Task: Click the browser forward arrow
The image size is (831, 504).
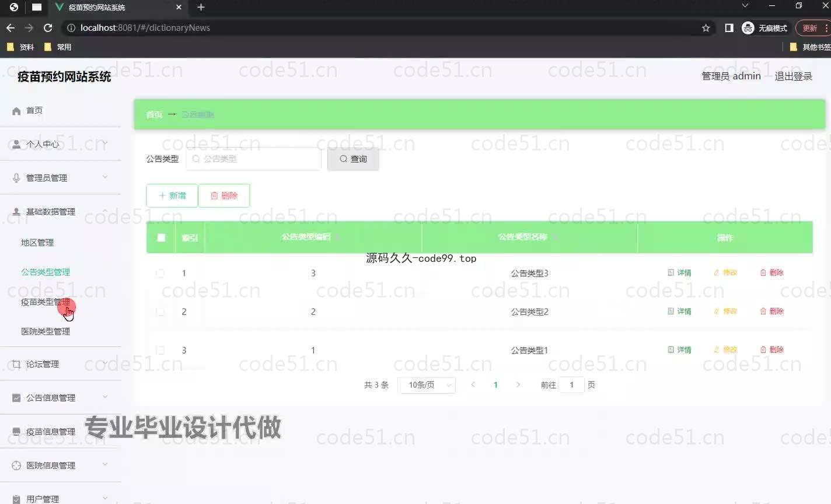Action: pyautogui.click(x=29, y=28)
